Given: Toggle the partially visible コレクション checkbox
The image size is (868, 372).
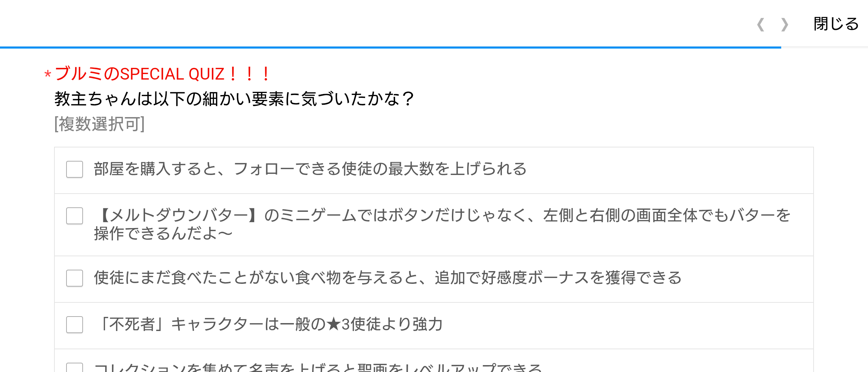Looking at the screenshot, I should pyautogui.click(x=74, y=368).
